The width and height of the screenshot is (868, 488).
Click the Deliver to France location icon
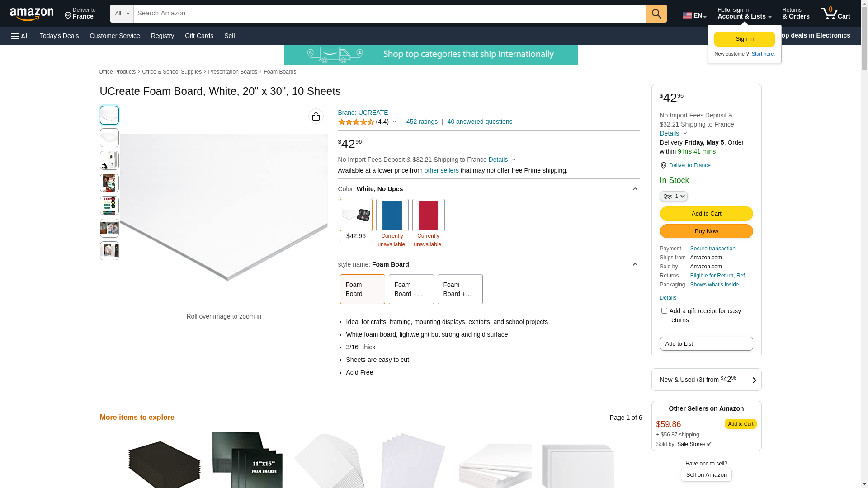[x=663, y=165]
